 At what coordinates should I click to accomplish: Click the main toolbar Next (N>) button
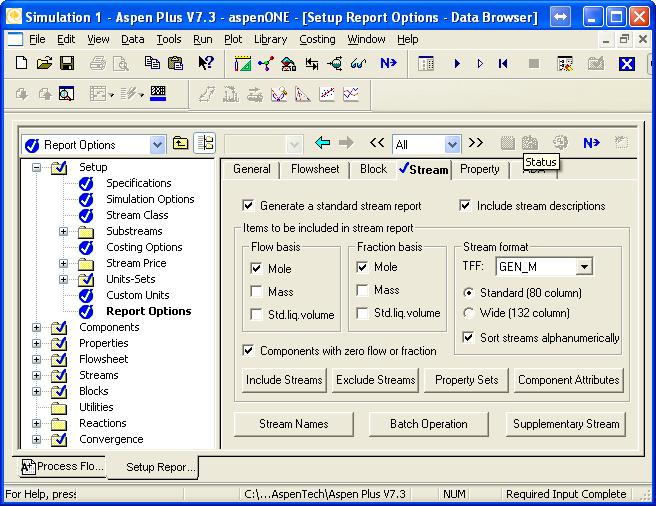(x=388, y=63)
